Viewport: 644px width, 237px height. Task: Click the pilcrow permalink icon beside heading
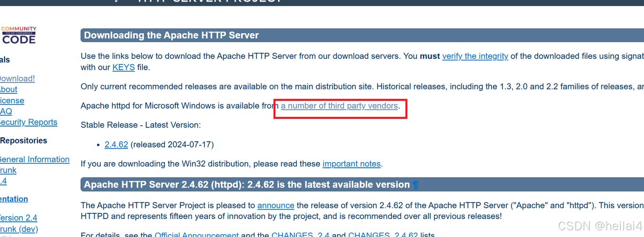point(416,185)
